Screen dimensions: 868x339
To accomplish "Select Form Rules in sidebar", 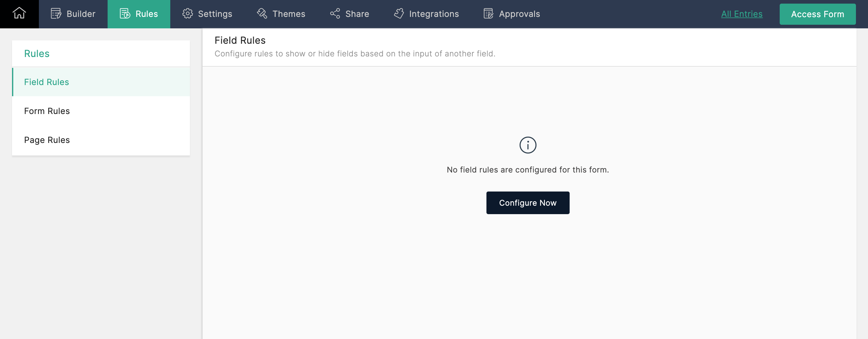I will pyautogui.click(x=47, y=111).
